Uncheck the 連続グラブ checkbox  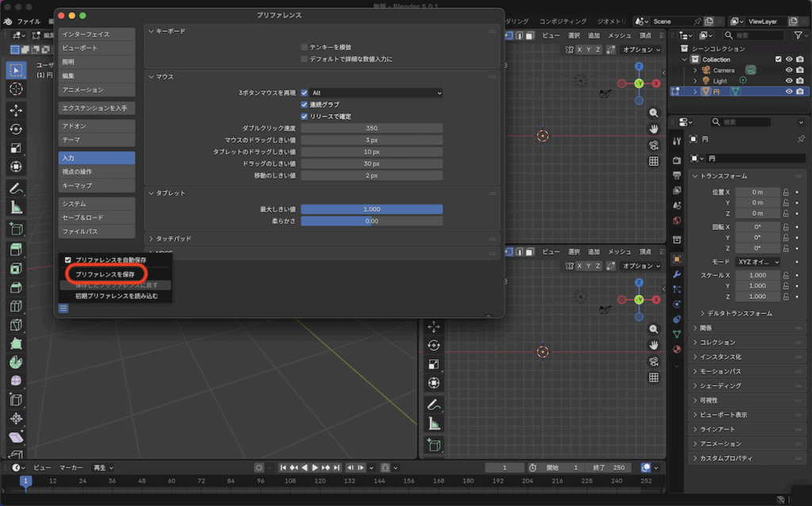304,105
